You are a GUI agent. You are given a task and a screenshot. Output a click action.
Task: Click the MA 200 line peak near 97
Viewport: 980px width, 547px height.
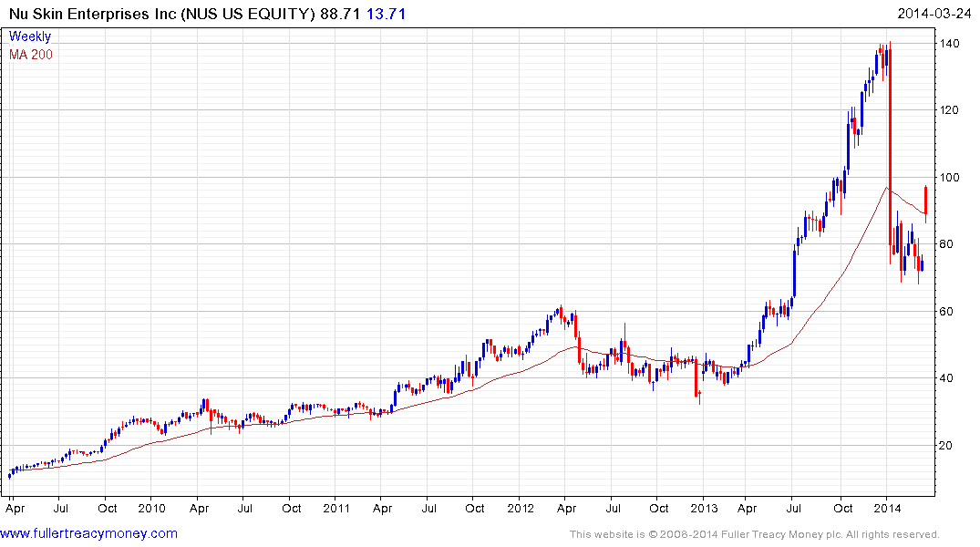[886, 188]
